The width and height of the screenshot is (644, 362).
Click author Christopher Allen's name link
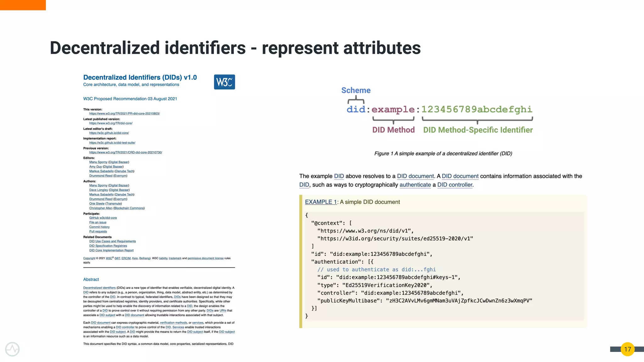(101, 208)
